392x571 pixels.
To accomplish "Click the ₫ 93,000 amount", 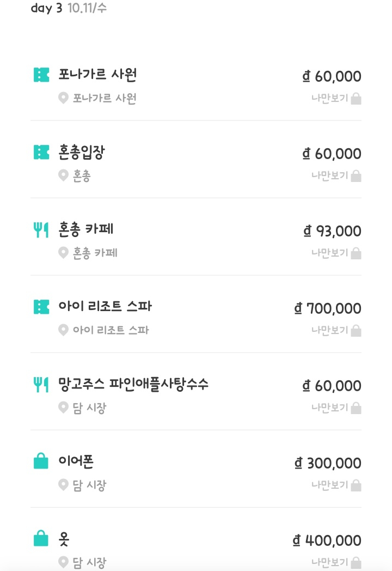I will click(x=332, y=232).
